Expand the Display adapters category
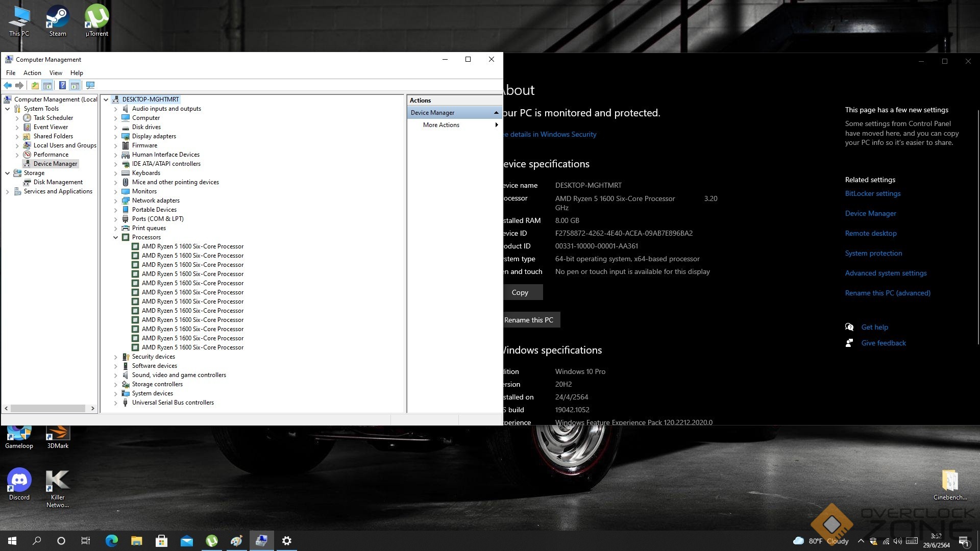This screenshot has height=551, width=980. 115,136
